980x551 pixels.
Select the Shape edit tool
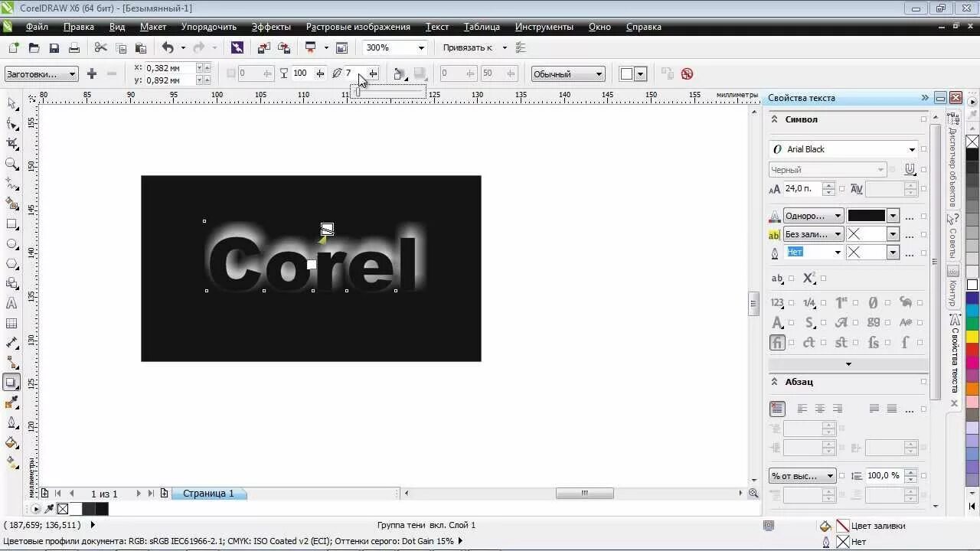click(11, 123)
